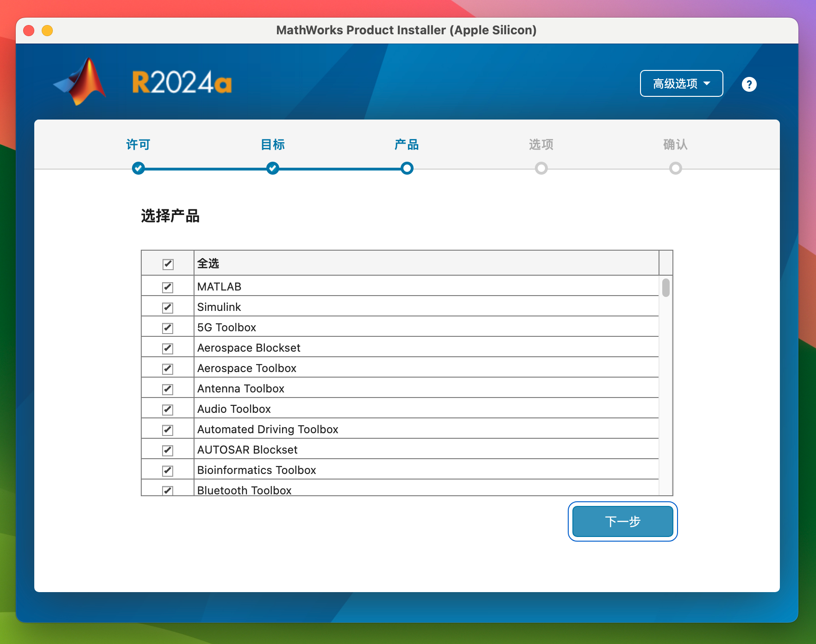Screen dimensions: 816x644
Task: Click the 确认 step circle marker
Action: click(676, 168)
